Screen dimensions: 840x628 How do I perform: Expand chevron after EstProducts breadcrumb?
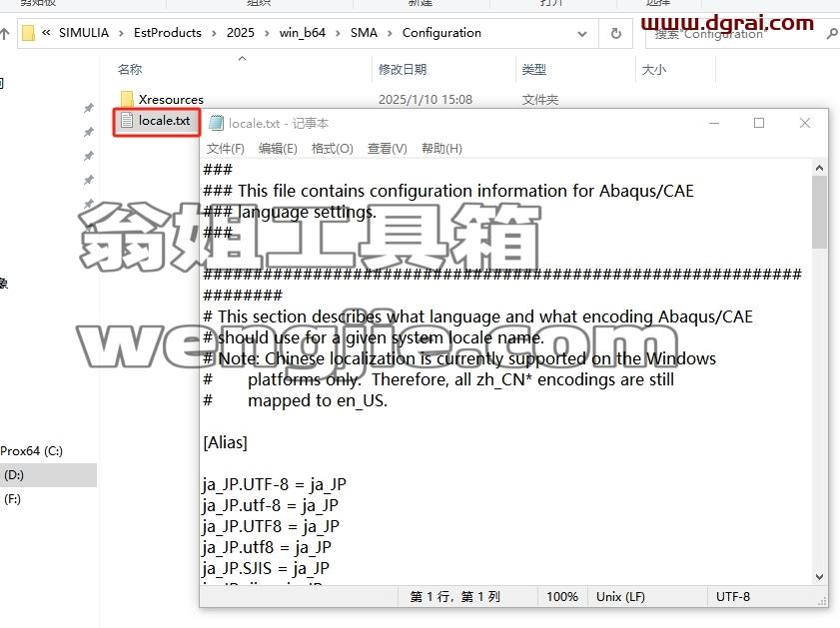click(214, 33)
